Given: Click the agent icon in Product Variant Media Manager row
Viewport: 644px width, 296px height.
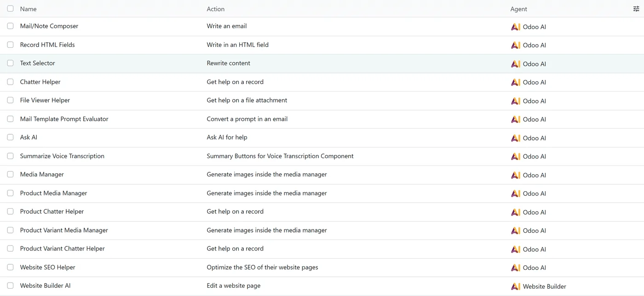Looking at the screenshot, I should coord(516,231).
